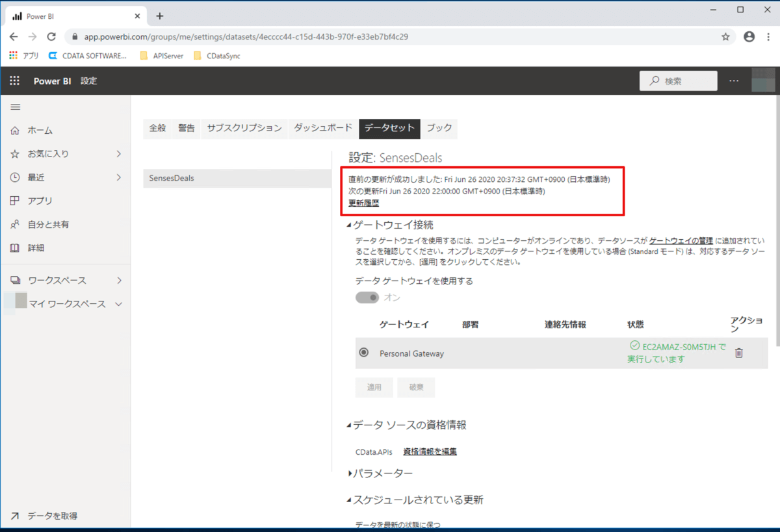Open APIServer bookmark folder
This screenshot has height=532, width=780.
coord(162,56)
